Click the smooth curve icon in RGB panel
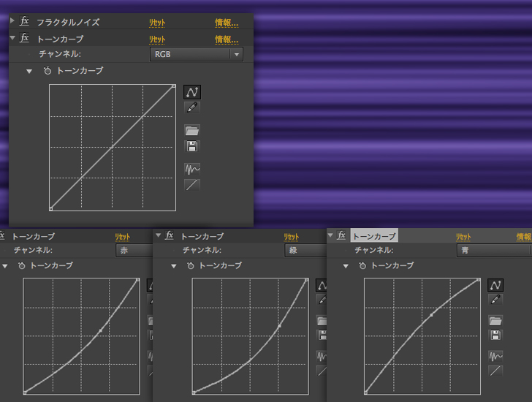The height and width of the screenshot is (402, 532). [x=192, y=169]
